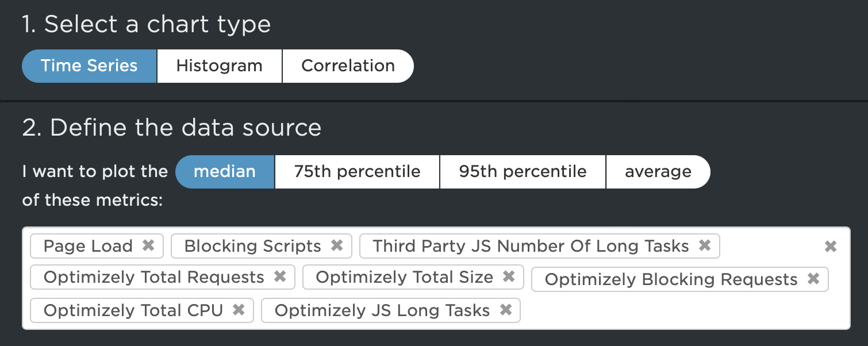Remove the Optimizely JS Long Tasks metric

[x=506, y=310]
